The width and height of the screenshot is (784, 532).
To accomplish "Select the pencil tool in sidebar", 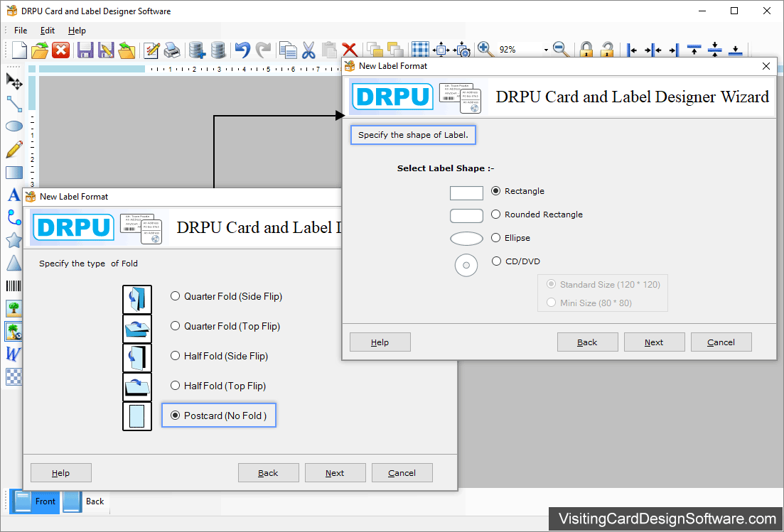I will pos(14,149).
